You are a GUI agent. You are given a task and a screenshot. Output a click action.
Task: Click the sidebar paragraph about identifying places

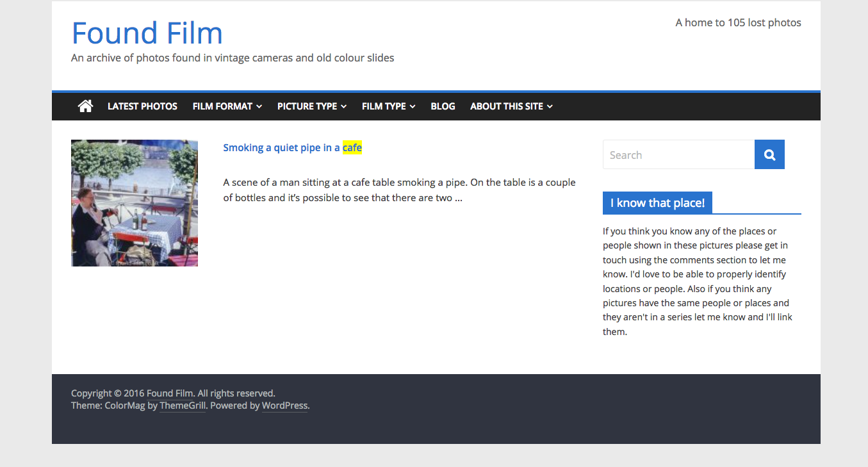pyautogui.click(x=698, y=281)
